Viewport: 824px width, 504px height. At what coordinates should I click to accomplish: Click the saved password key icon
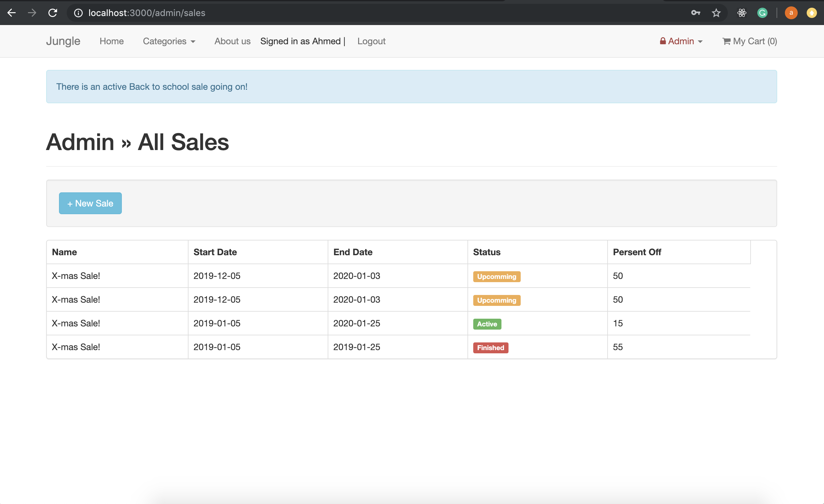695,13
